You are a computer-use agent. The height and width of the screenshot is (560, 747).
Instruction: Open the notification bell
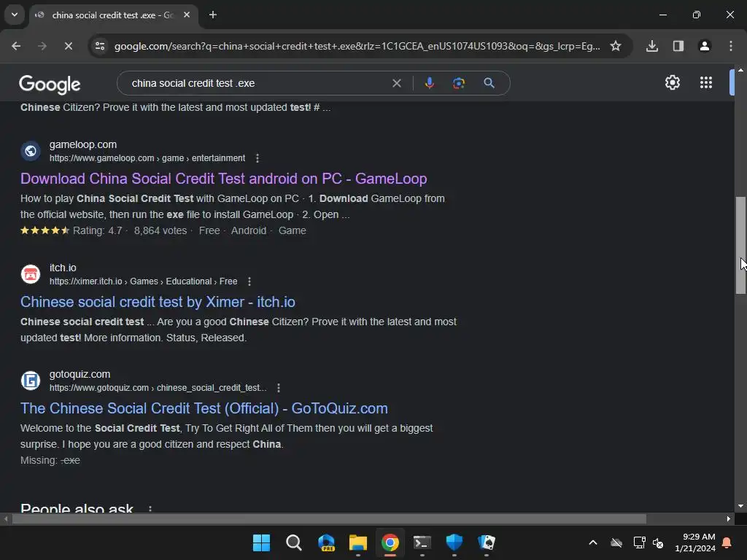click(727, 542)
